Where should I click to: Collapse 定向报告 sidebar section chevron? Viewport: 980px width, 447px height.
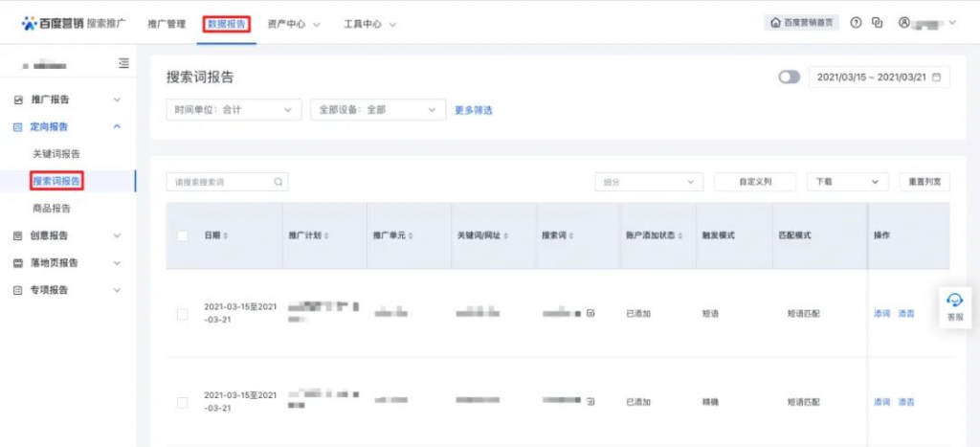coord(117,127)
